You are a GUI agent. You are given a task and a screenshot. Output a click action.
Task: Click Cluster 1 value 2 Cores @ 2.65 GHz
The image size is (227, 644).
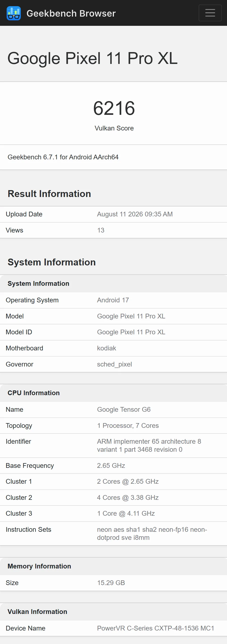tap(128, 482)
